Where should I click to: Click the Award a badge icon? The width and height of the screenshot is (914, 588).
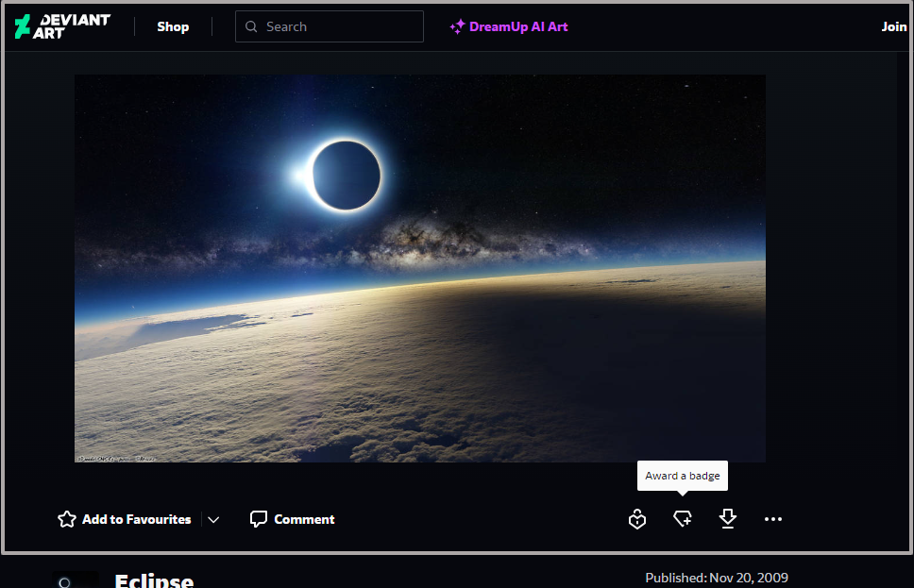683,519
